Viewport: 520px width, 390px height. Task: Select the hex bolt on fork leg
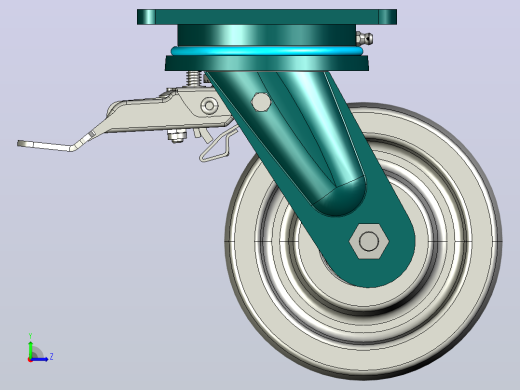click(260, 102)
